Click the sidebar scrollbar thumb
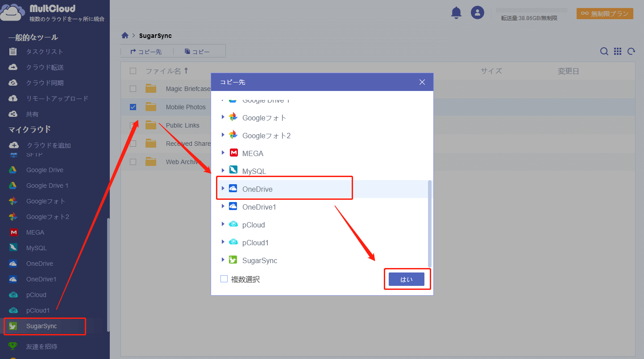Image resolution: width=644 pixels, height=359 pixels. (108, 275)
